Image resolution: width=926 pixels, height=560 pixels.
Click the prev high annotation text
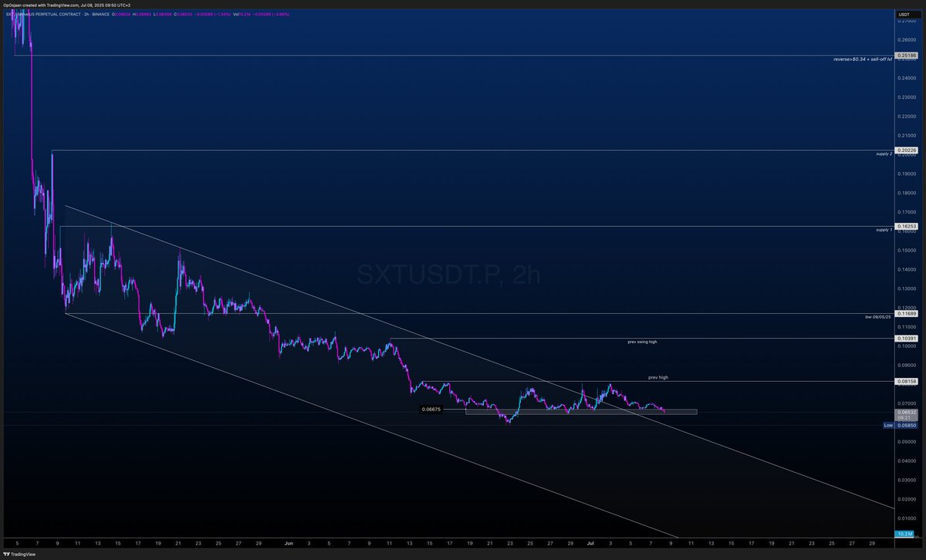[658, 377]
